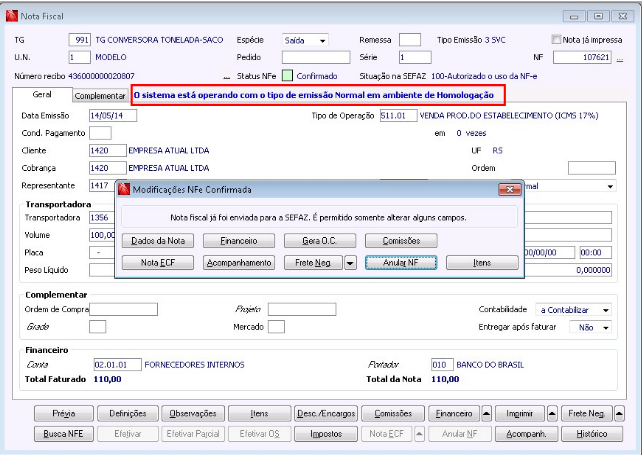The height and width of the screenshot is (455, 642).
Task: Click the Desc./Encargos button
Action: [x=326, y=414]
